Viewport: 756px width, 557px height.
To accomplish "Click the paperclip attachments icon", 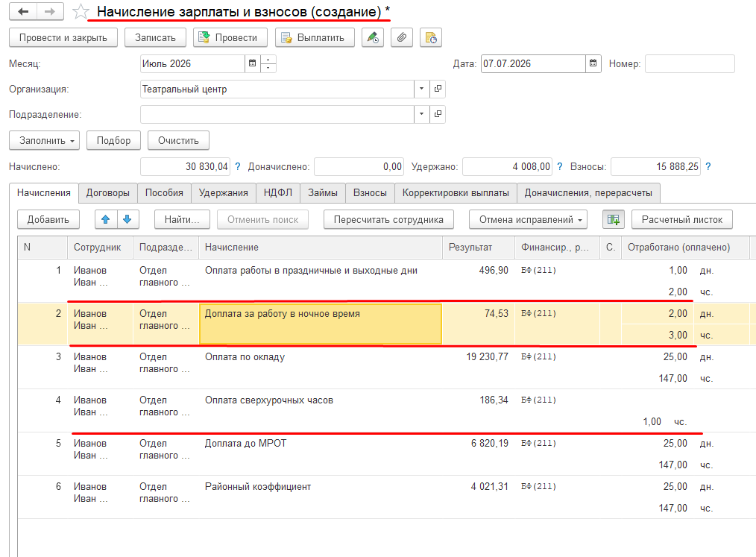I will (x=402, y=37).
